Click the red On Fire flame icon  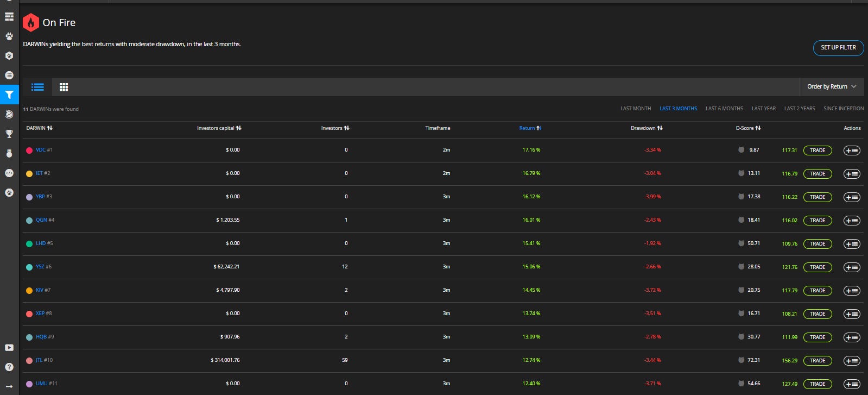31,23
